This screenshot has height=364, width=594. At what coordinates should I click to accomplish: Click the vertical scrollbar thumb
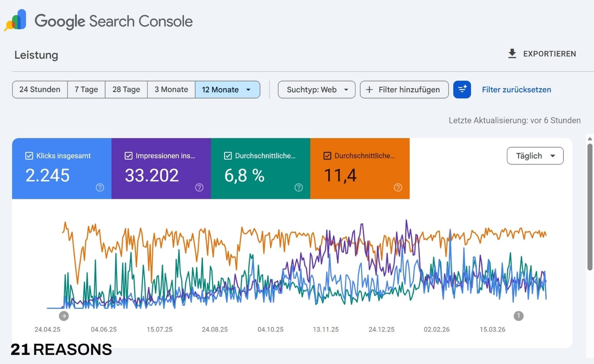point(590,207)
